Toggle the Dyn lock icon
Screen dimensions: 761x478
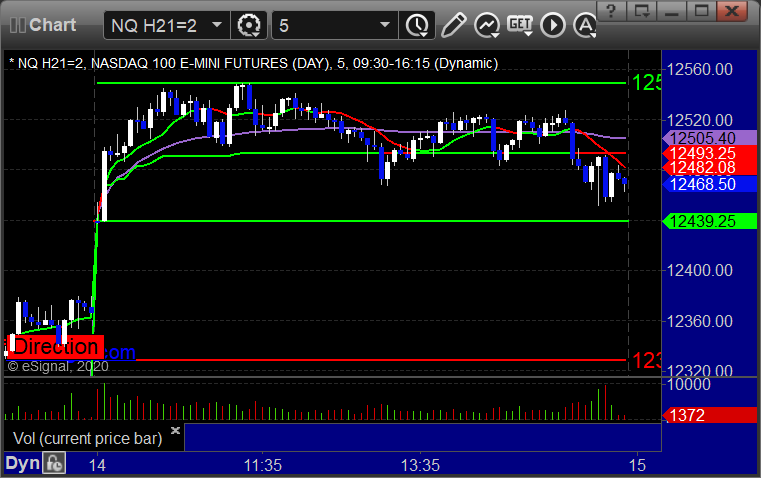point(54,463)
